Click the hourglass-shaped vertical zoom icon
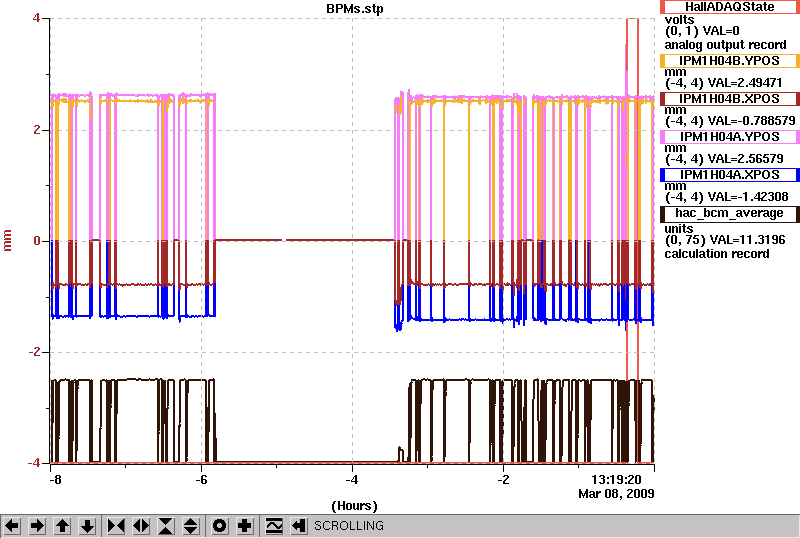This screenshot has width=800, height=538. [x=166, y=526]
